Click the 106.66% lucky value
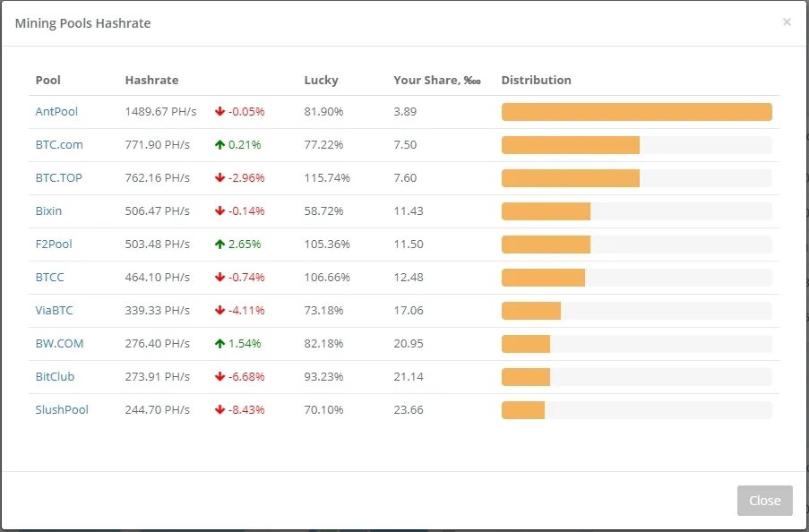 (x=327, y=277)
